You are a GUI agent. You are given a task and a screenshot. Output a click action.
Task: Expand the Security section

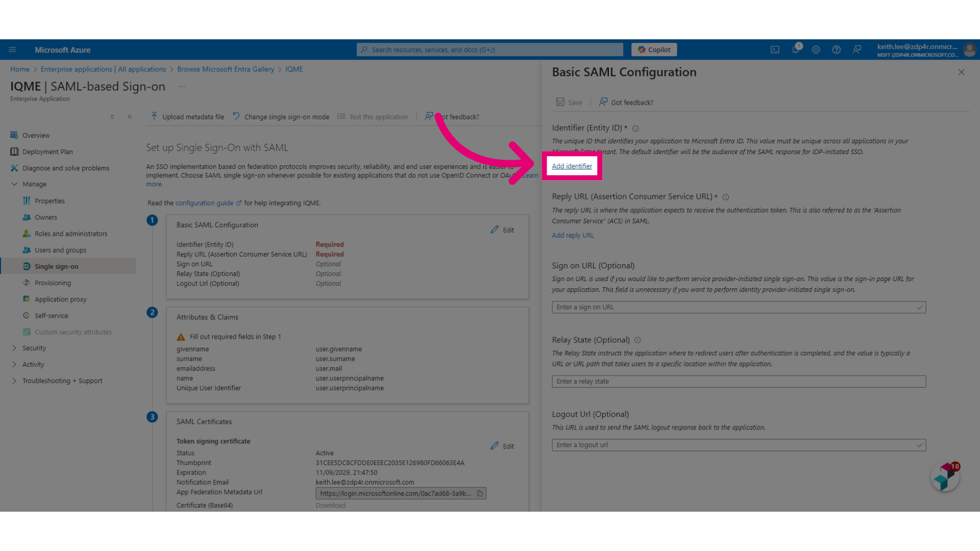(35, 347)
